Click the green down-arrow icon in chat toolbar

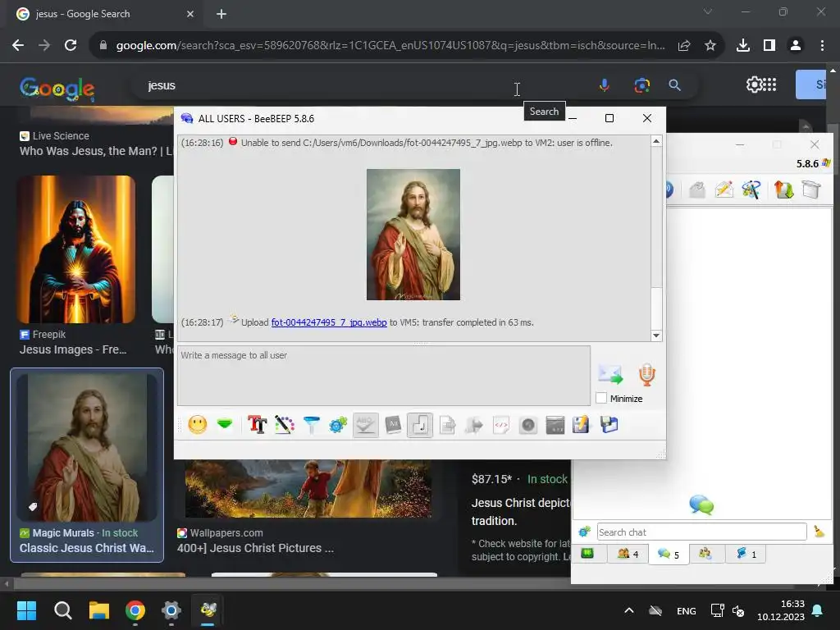[225, 425]
